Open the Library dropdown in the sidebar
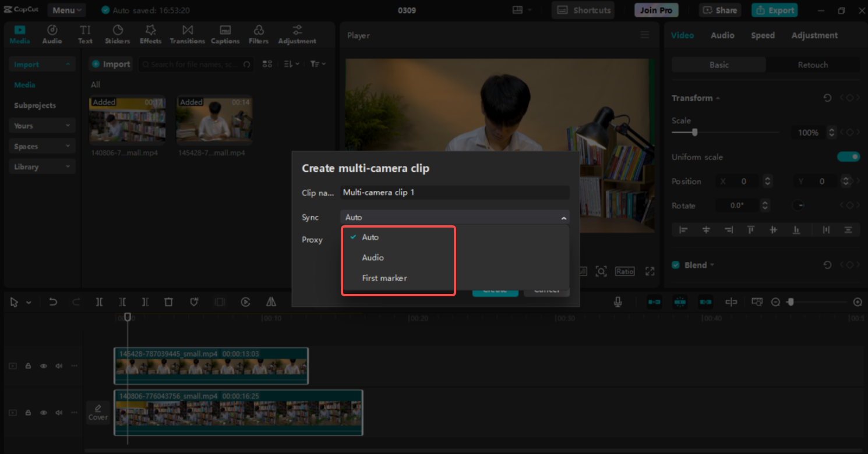 [x=41, y=166]
